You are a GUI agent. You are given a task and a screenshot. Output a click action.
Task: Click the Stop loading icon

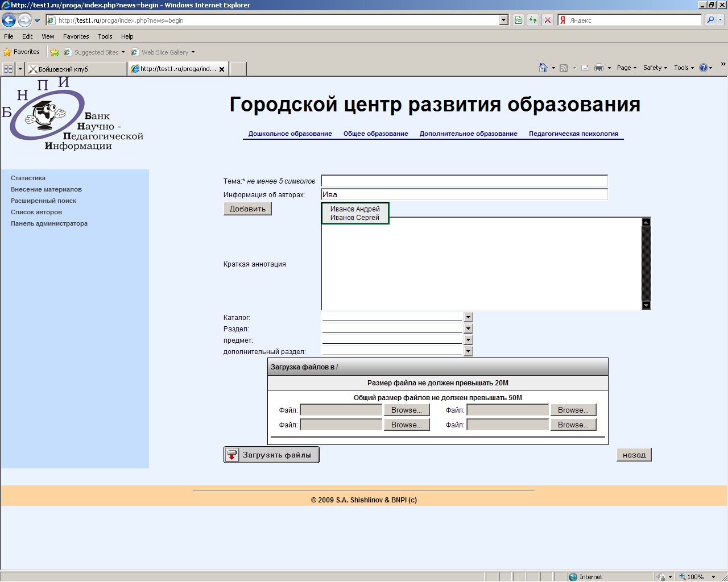coord(548,20)
